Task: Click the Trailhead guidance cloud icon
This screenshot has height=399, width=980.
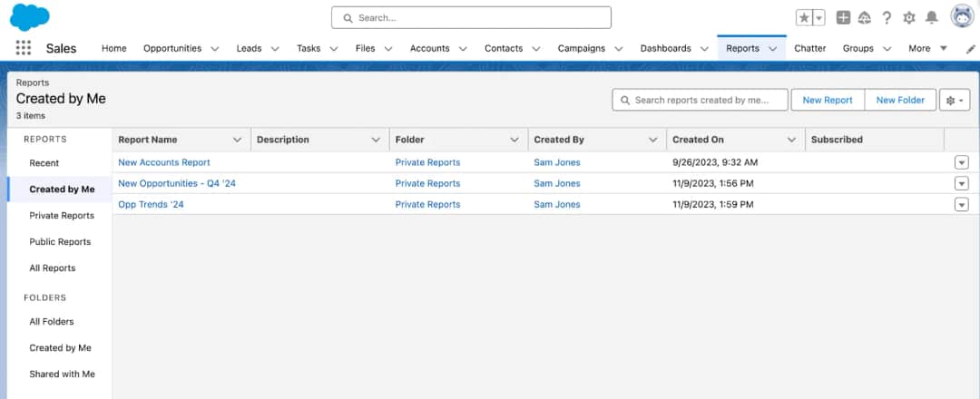Action: tap(865, 18)
